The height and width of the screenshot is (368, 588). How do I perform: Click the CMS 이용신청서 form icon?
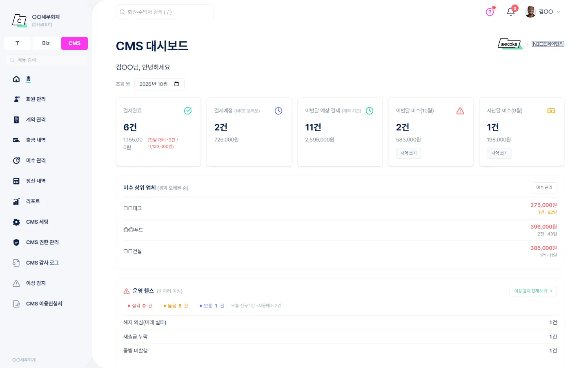16,304
